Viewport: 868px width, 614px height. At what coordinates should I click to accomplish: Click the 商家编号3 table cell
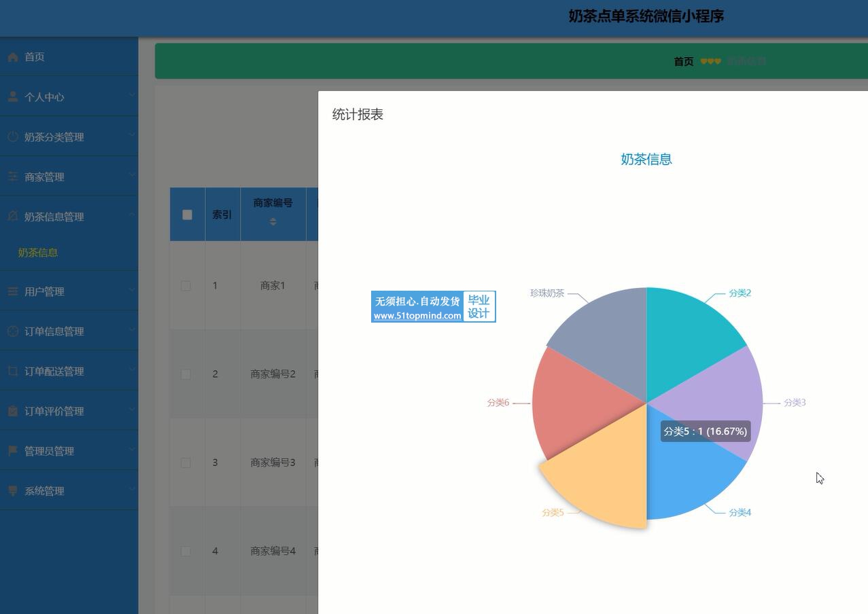[x=273, y=463]
